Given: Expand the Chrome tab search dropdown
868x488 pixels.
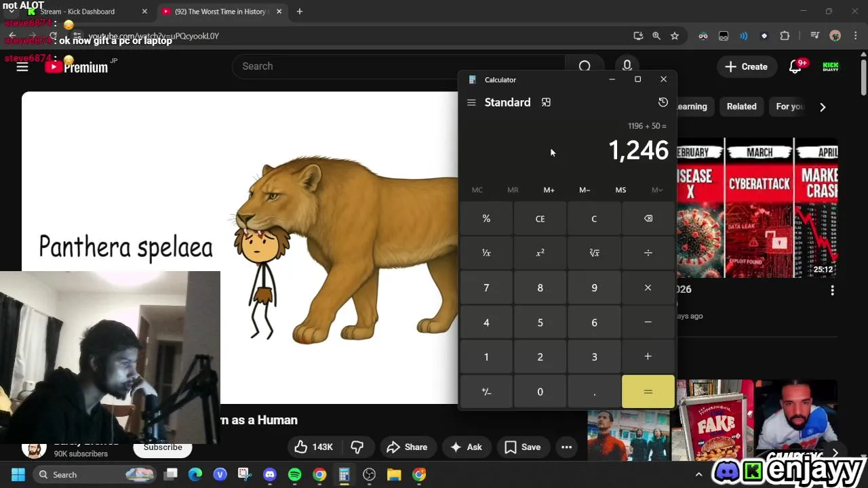Looking at the screenshot, I should pyautogui.click(x=11, y=12).
